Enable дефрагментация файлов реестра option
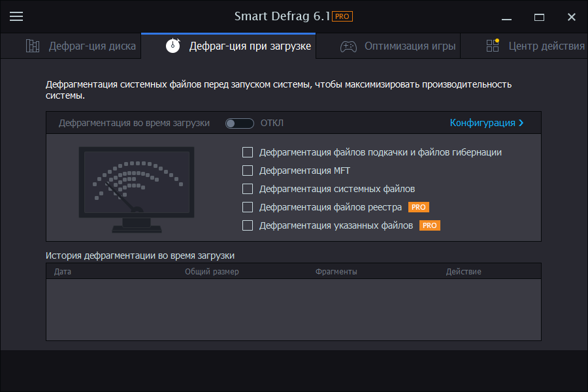The height and width of the screenshot is (392, 588). pos(248,207)
